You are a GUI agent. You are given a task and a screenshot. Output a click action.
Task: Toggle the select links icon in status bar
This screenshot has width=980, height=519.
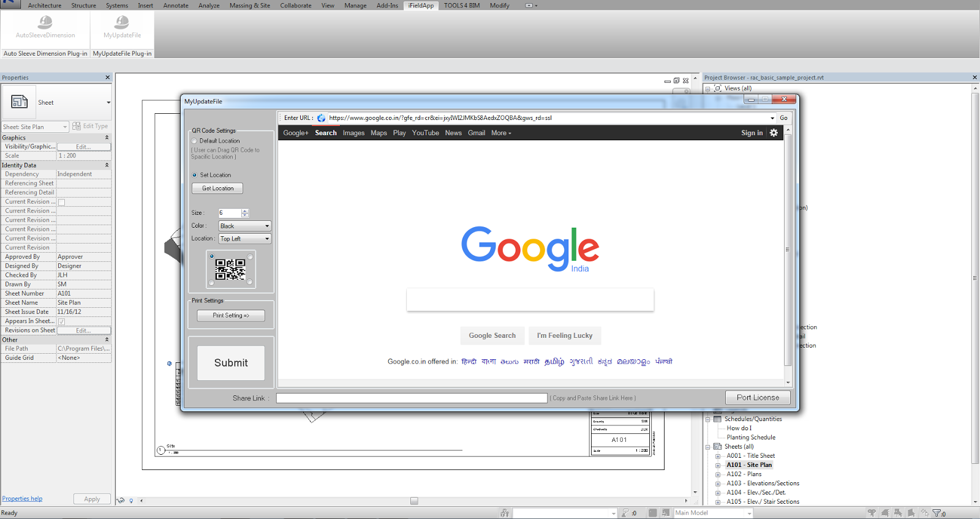[872, 513]
